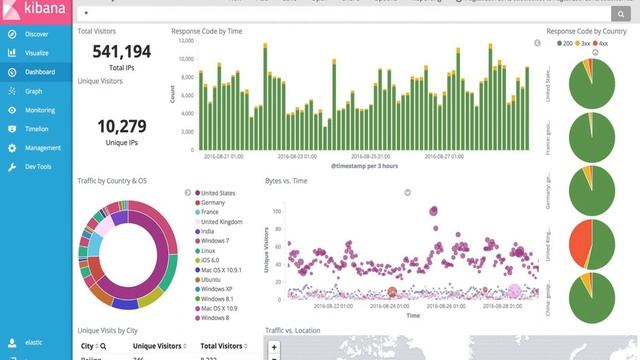
Task: Click the Management gear icon
Action: click(12, 148)
